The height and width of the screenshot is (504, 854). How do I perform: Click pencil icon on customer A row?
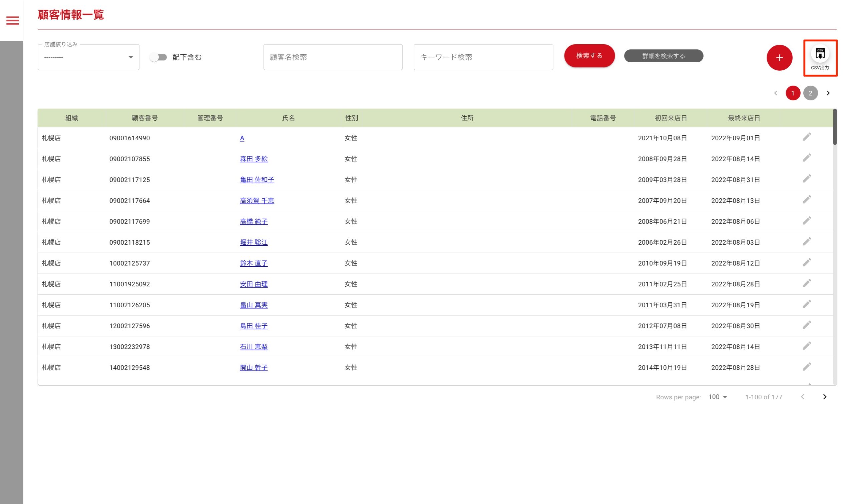(x=807, y=137)
